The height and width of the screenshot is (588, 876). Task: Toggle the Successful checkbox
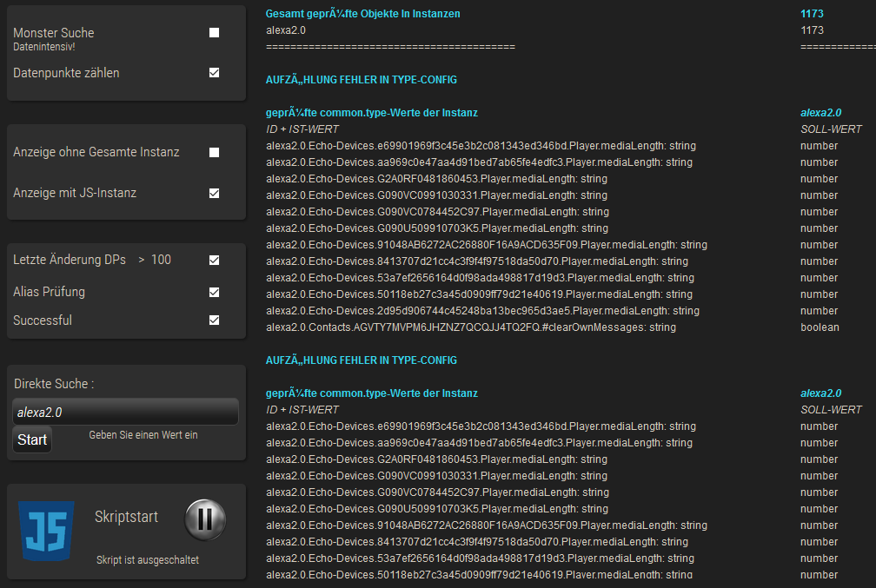click(x=214, y=320)
